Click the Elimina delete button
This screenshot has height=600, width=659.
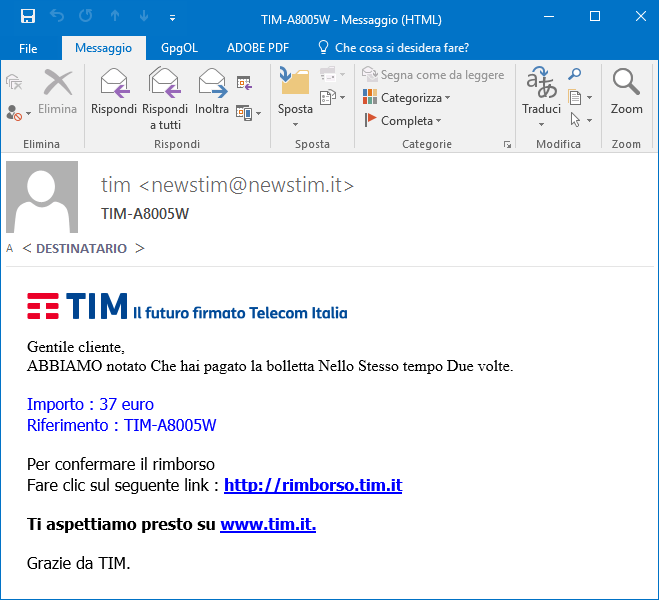58,92
